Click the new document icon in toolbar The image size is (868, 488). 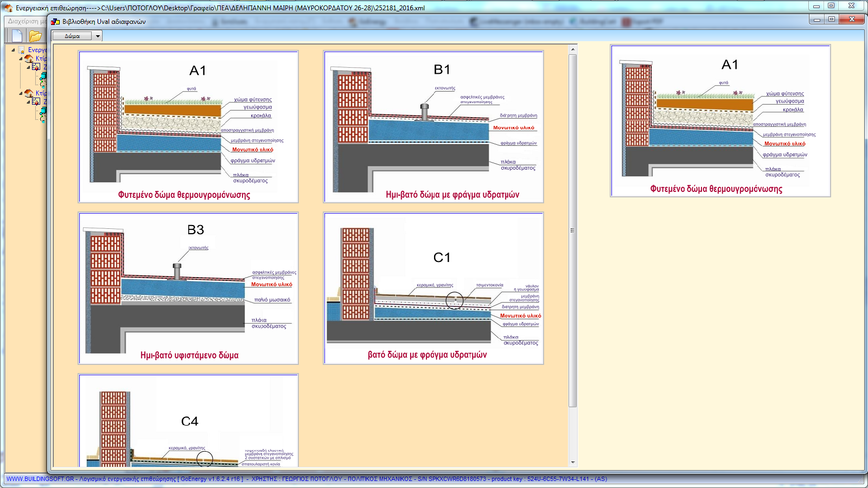tap(17, 36)
